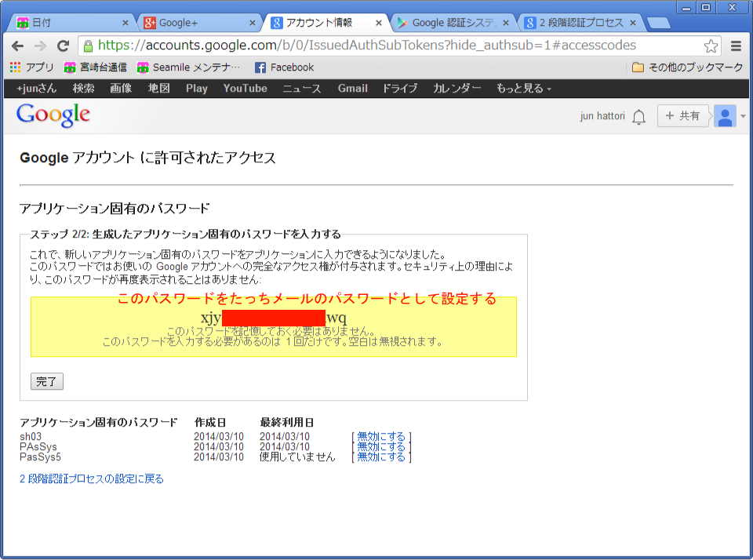Click the PAsSys password name
Screen dimensions: 753x560
(x=38, y=446)
